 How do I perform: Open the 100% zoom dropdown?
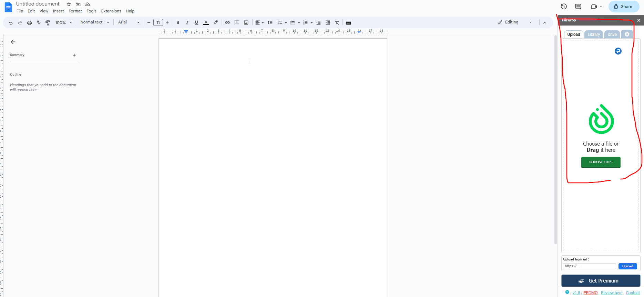coord(63,23)
